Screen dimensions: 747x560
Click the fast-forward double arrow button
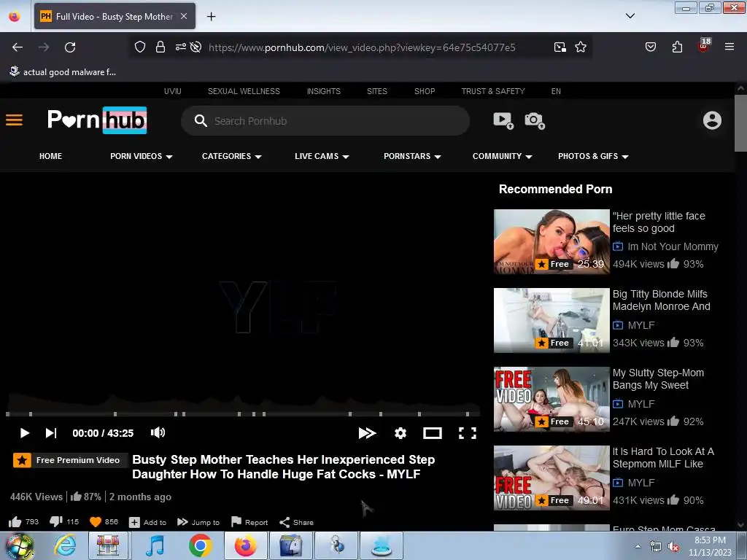point(367,433)
